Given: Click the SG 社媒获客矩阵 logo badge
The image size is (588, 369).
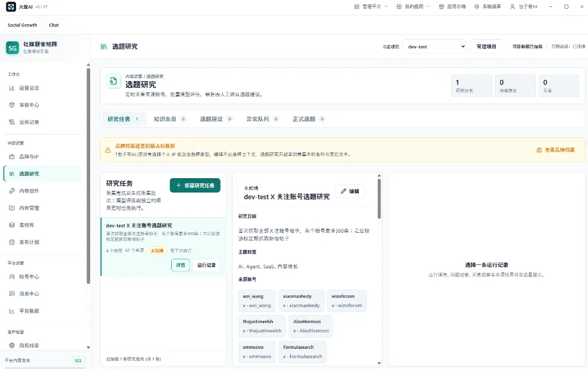Looking at the screenshot, I should (x=13, y=48).
